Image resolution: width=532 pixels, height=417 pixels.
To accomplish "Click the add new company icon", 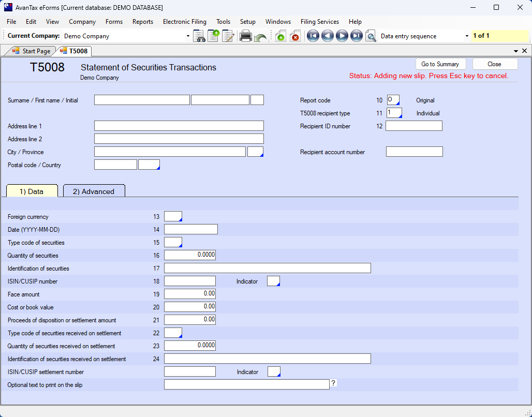I will (213, 36).
